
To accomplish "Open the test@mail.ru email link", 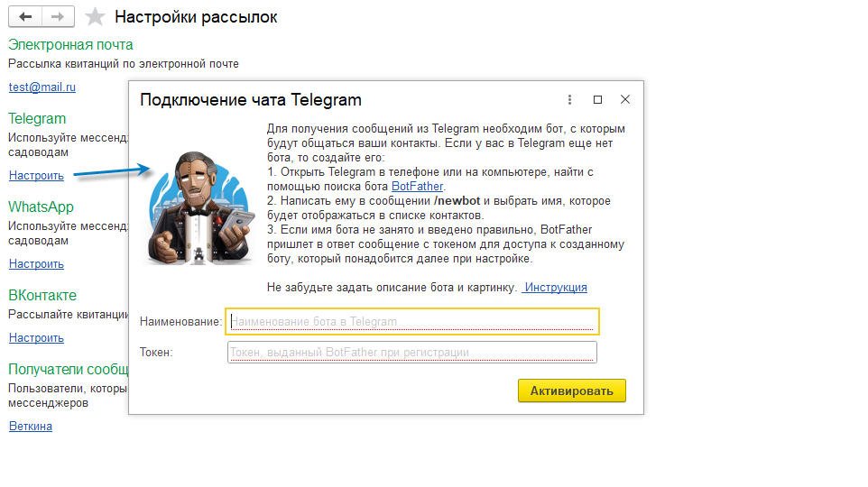I will pos(42,87).
